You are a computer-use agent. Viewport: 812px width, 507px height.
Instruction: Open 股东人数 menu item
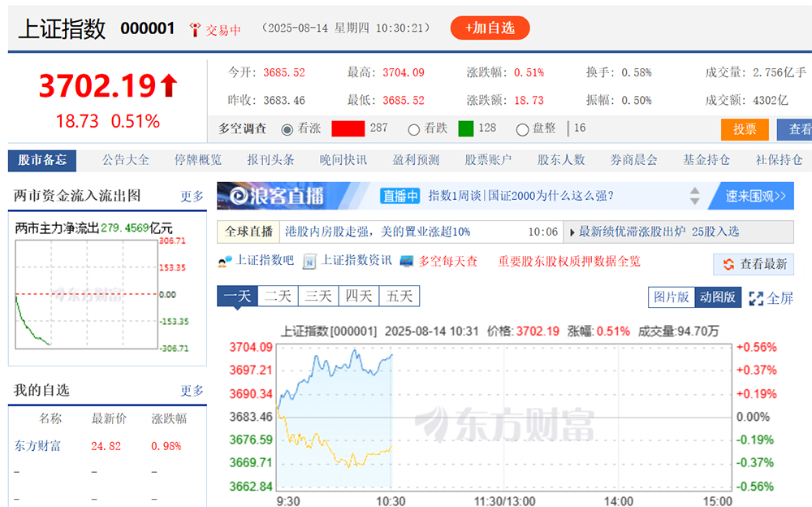pos(561,160)
